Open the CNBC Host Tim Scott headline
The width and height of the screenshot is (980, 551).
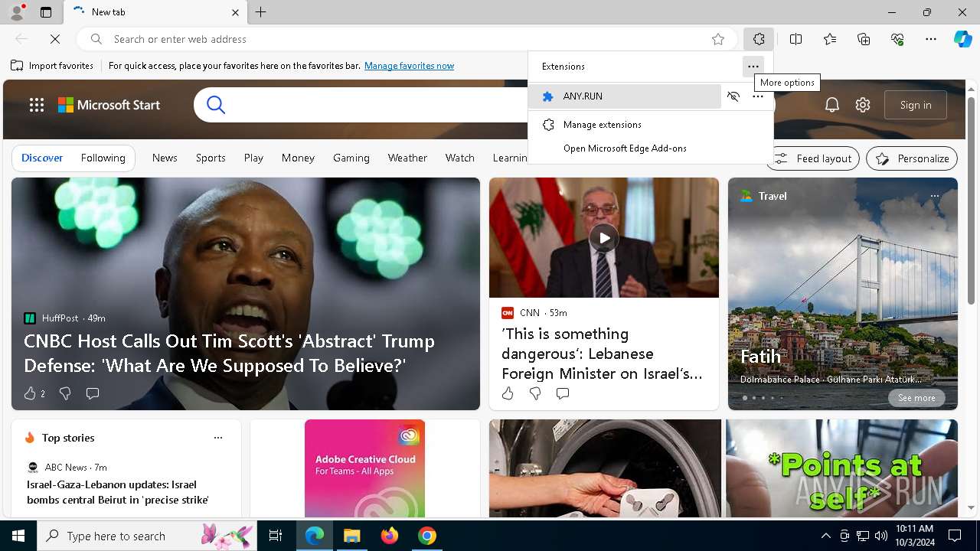point(229,353)
